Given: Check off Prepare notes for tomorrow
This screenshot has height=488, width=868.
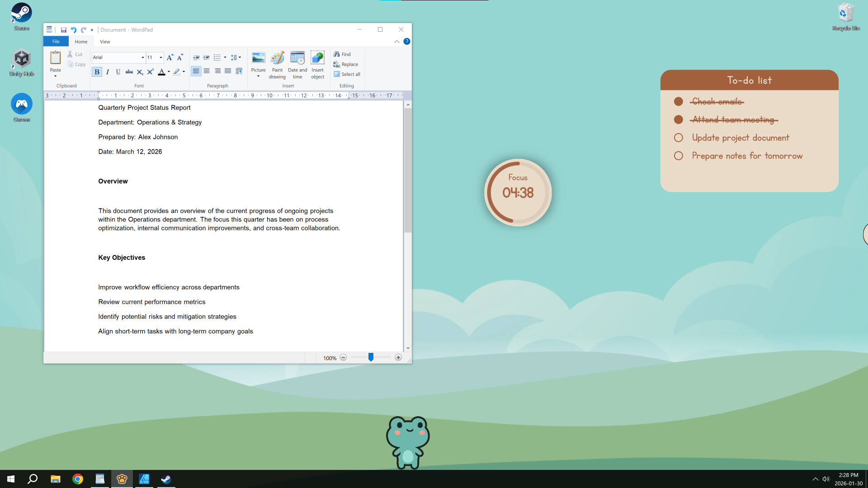Looking at the screenshot, I should coord(678,155).
